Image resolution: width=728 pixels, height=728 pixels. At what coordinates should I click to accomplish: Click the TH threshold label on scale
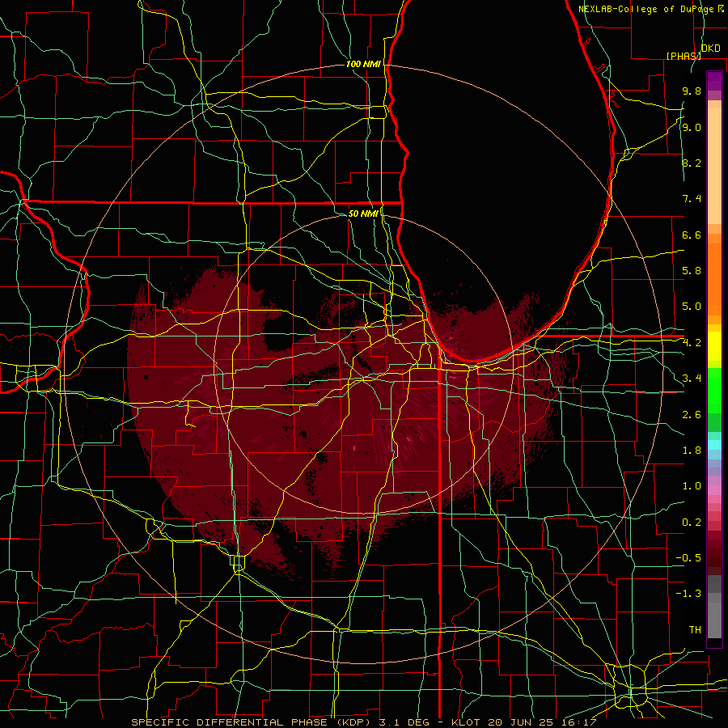695,630
